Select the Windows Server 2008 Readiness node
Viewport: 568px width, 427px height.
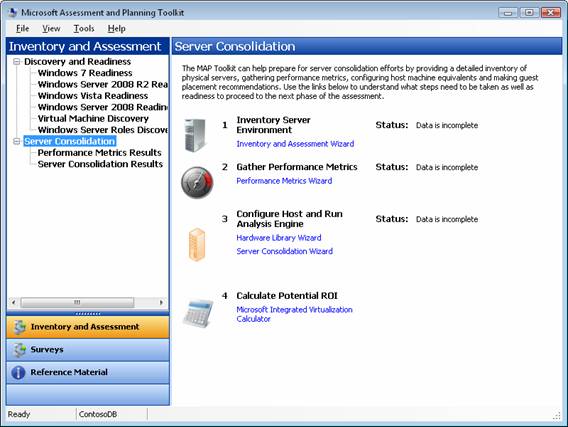103,107
